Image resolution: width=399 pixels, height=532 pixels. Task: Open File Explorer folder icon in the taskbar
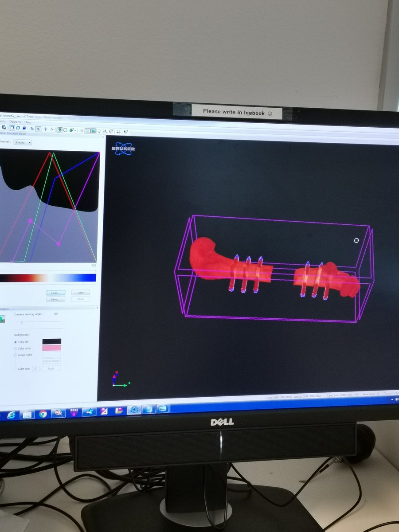tap(27, 414)
